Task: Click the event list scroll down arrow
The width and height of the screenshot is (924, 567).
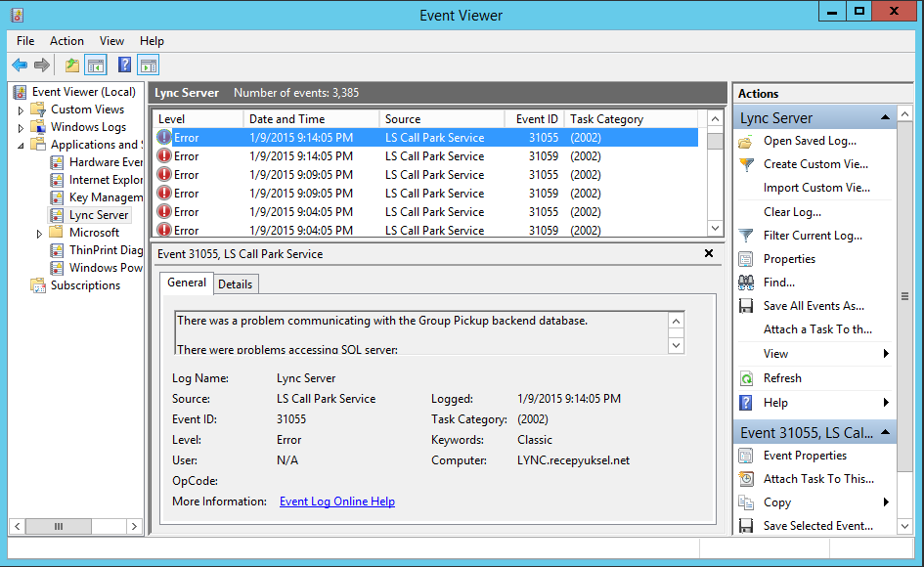Action: pyautogui.click(x=715, y=228)
